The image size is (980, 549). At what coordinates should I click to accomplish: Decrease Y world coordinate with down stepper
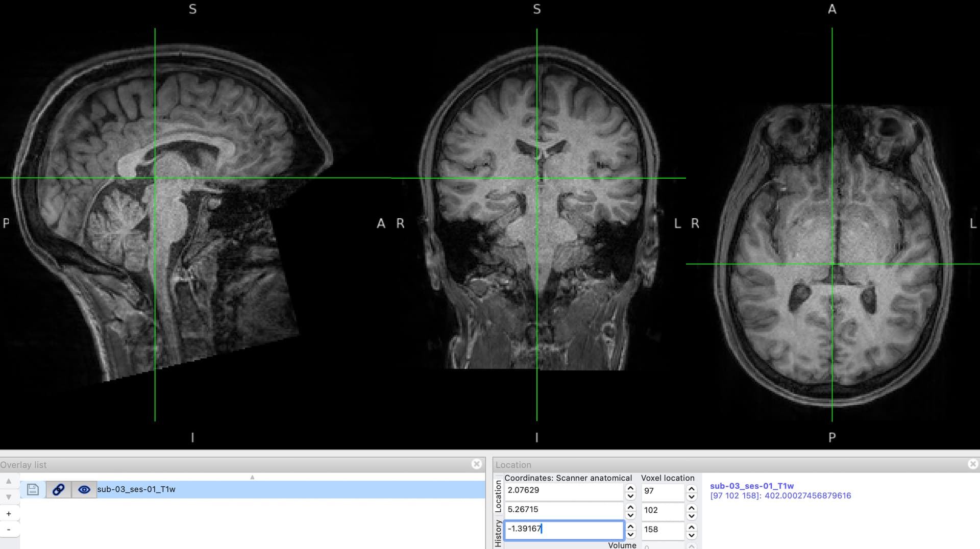coord(630,515)
